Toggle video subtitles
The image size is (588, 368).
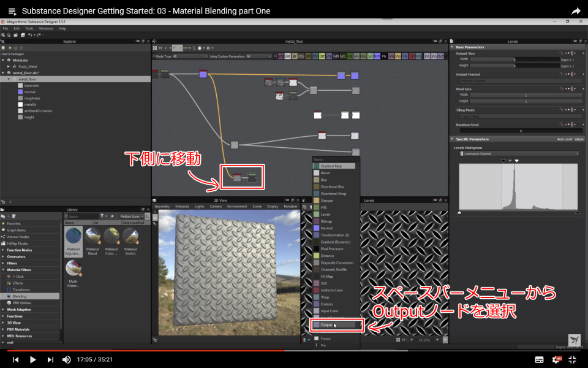(539, 360)
